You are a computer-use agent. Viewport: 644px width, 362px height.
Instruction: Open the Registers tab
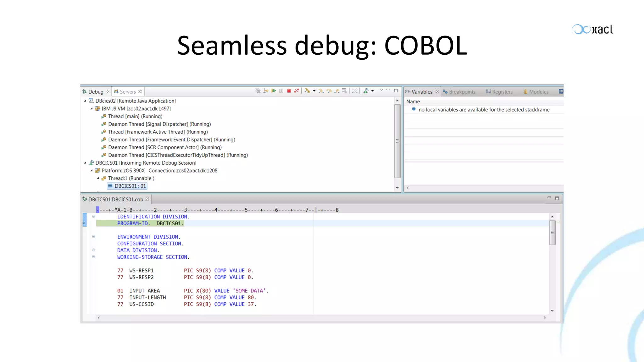(x=499, y=92)
